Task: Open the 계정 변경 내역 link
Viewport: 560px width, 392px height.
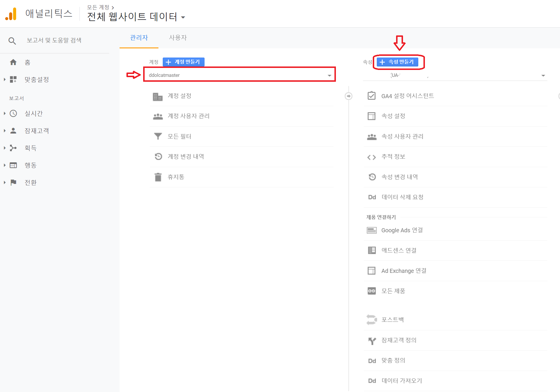Action: coord(186,157)
